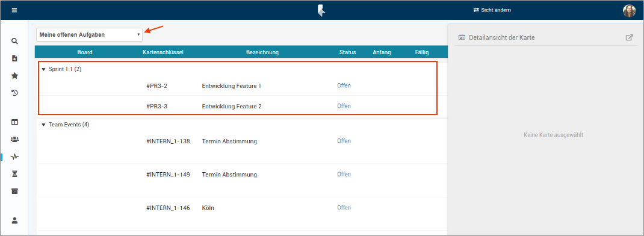The height and width of the screenshot is (236, 644).
Task: Select card key #INTERN_1-138
Action: tap(168, 141)
